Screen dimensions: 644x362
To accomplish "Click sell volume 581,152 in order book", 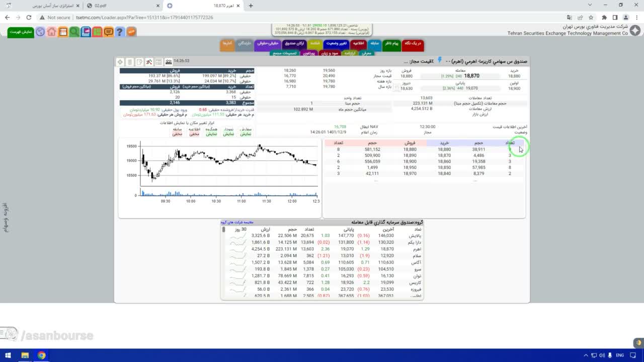I will pyautogui.click(x=373, y=149).
